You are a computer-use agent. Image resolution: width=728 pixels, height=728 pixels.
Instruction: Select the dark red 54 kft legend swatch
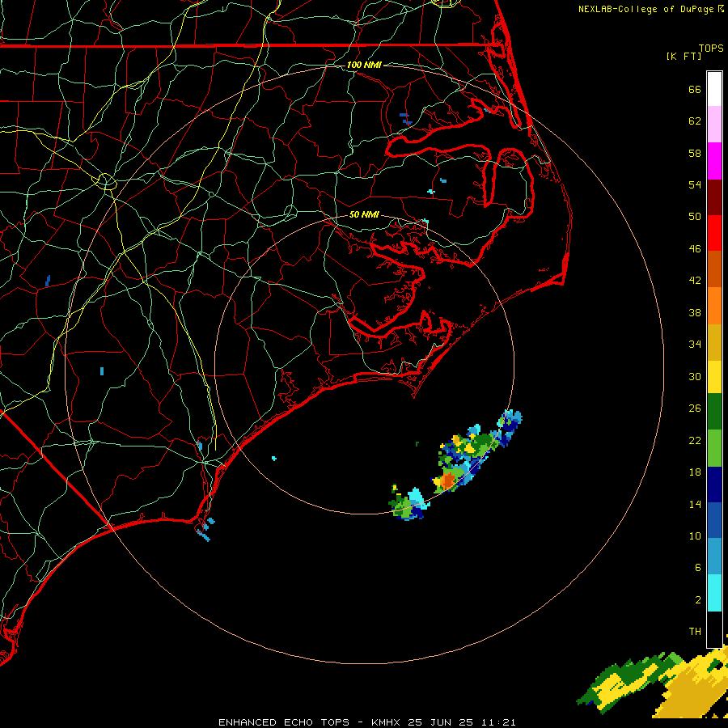714,197
